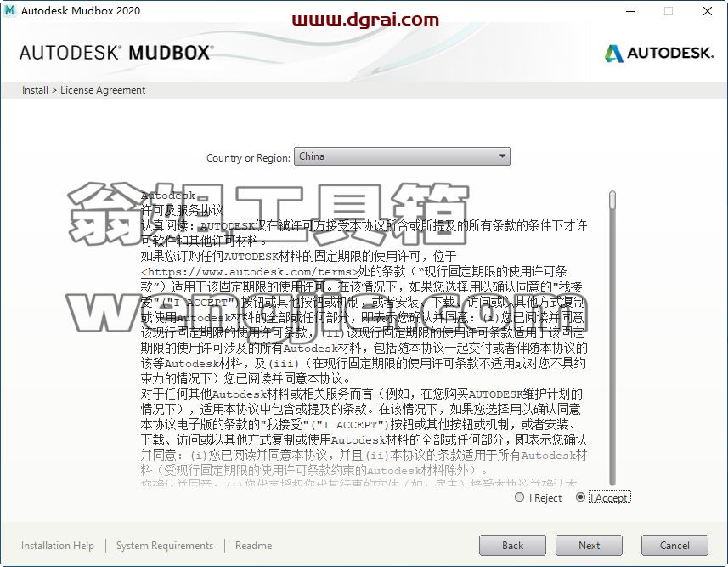Go to the previous step with Back

point(512,545)
